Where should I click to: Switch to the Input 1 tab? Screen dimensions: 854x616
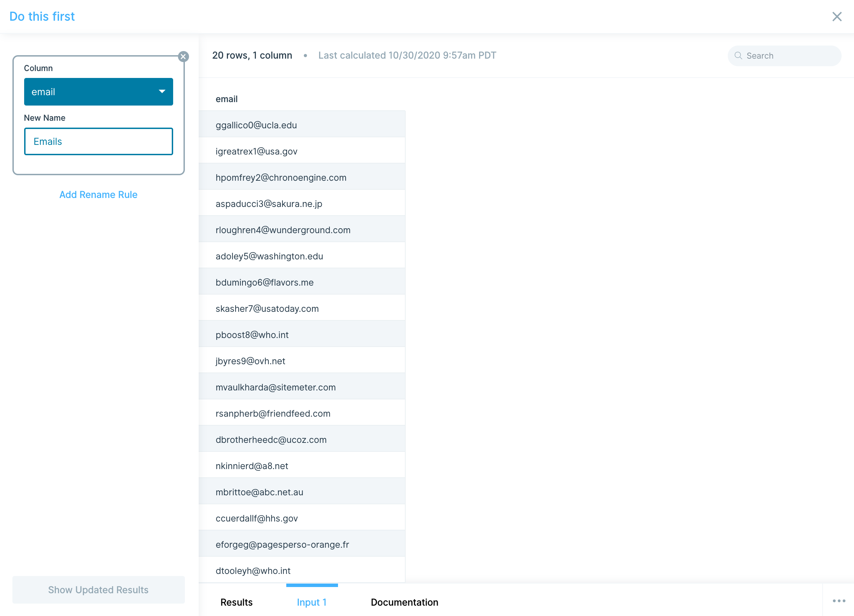coord(311,602)
